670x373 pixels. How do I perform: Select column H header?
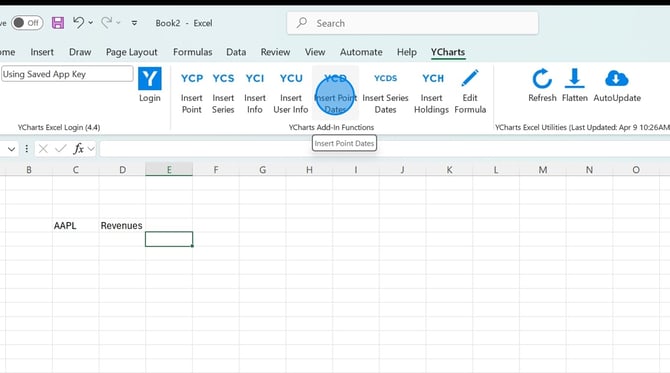309,170
